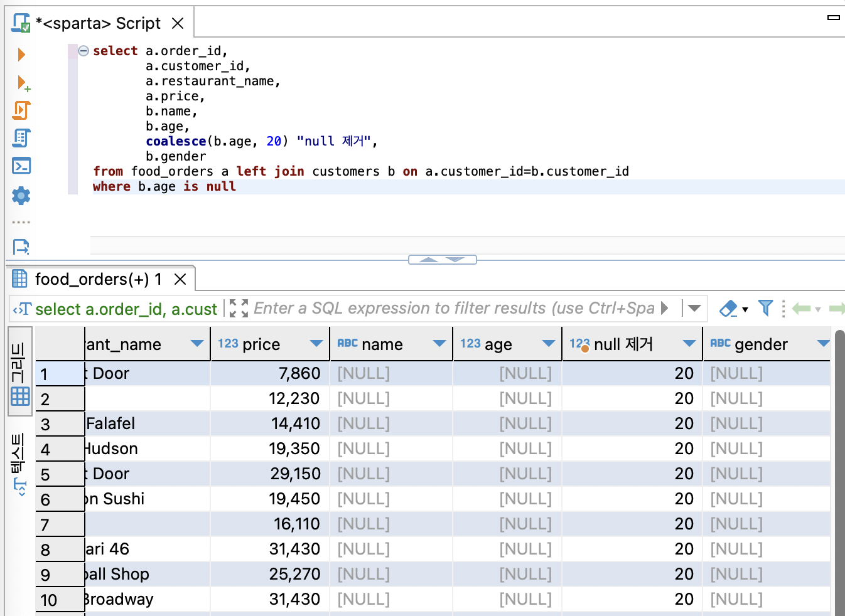Click the coalesce function in the editor
The image size is (845, 616).
176,141
